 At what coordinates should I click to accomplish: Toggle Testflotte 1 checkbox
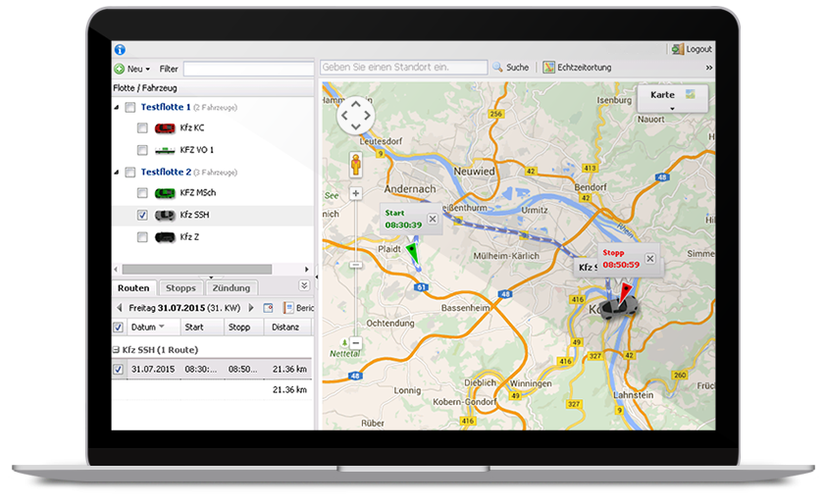129,108
